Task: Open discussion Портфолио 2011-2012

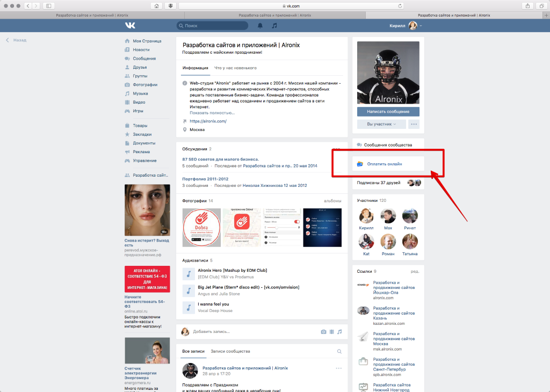Action: 205,179
